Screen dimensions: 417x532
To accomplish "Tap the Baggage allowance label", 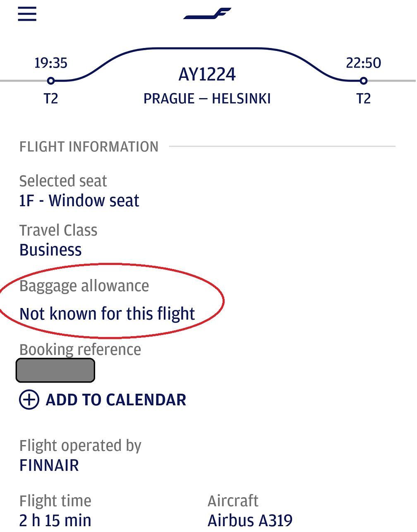I will (84, 286).
